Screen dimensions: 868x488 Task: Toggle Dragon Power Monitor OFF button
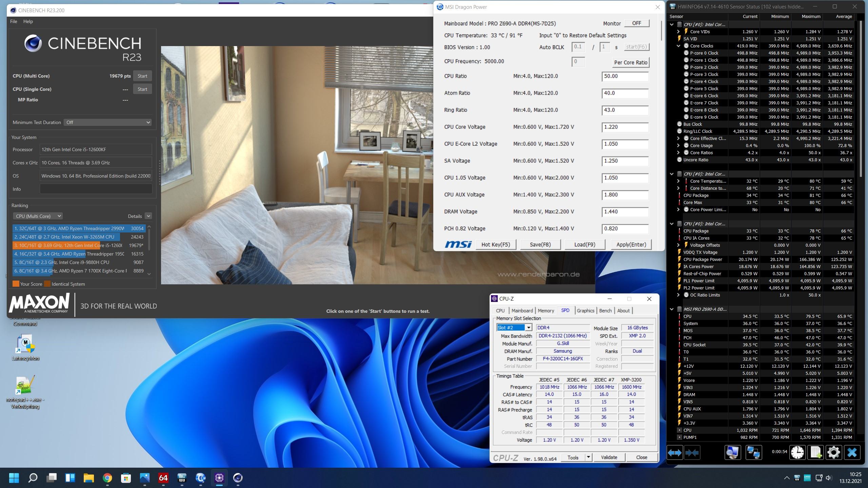pyautogui.click(x=636, y=23)
